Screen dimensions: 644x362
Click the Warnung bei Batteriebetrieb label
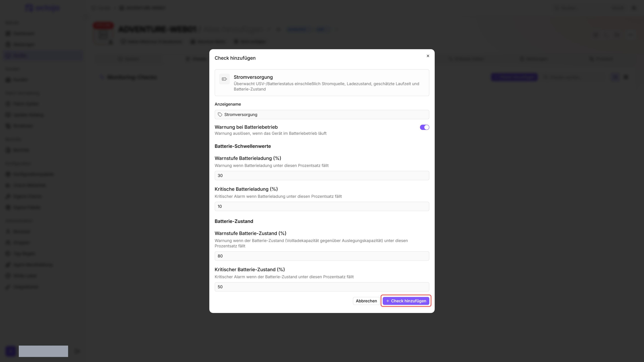click(246, 127)
